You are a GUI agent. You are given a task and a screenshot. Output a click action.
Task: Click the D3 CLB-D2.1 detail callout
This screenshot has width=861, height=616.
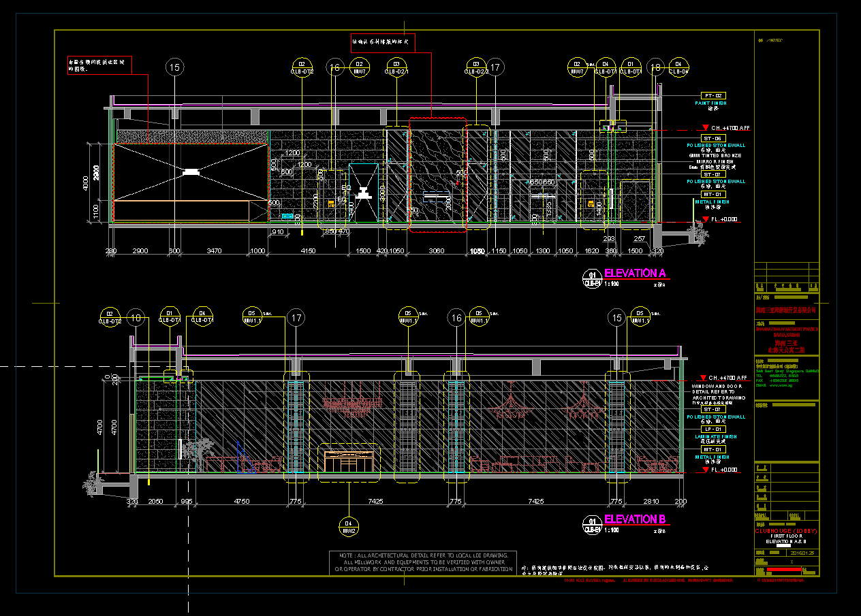(x=396, y=67)
